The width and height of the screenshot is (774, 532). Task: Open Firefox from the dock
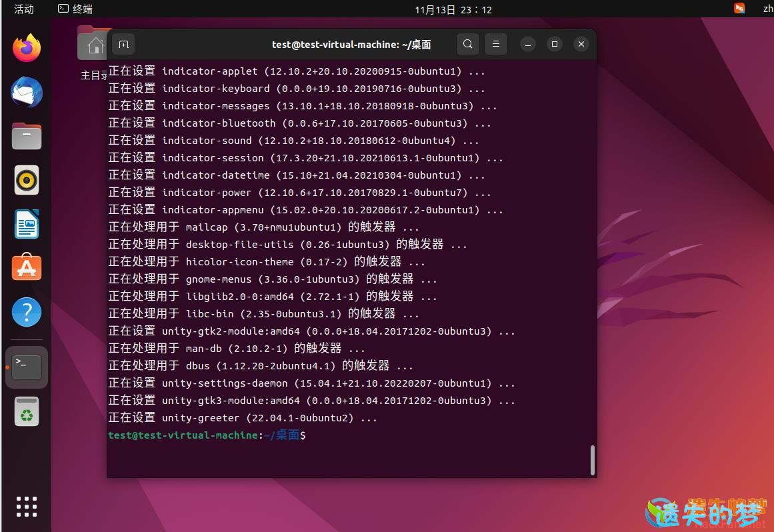[27, 48]
